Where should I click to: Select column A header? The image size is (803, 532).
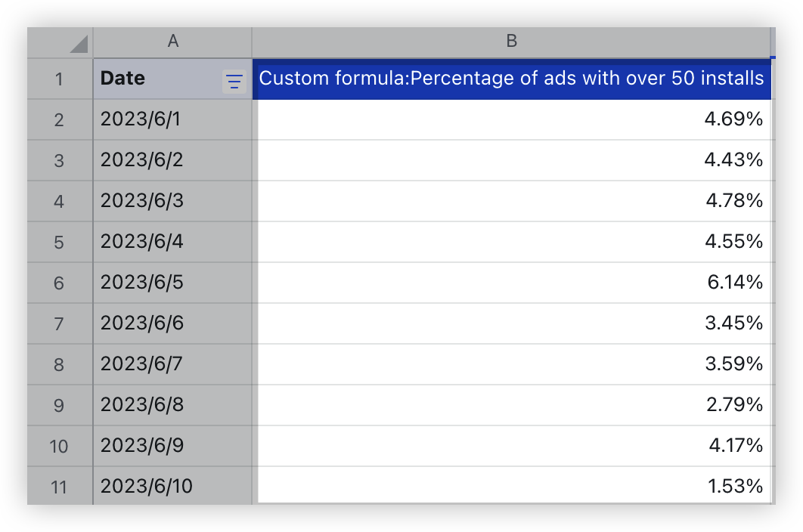[x=172, y=42]
